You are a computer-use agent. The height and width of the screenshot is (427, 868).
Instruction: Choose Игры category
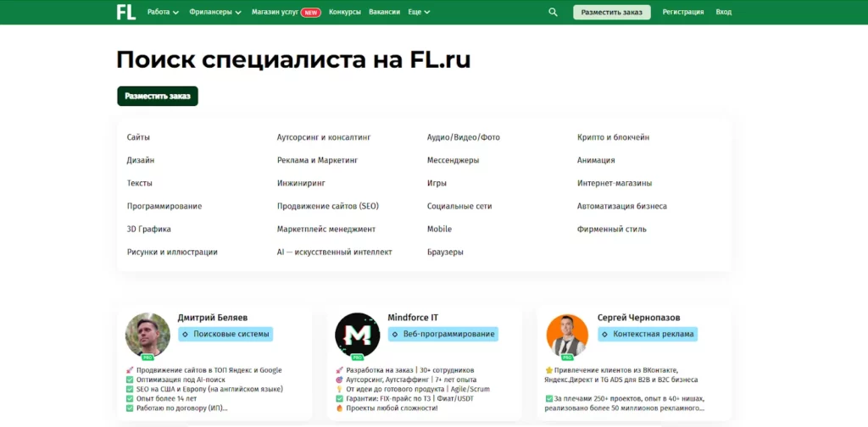point(437,183)
